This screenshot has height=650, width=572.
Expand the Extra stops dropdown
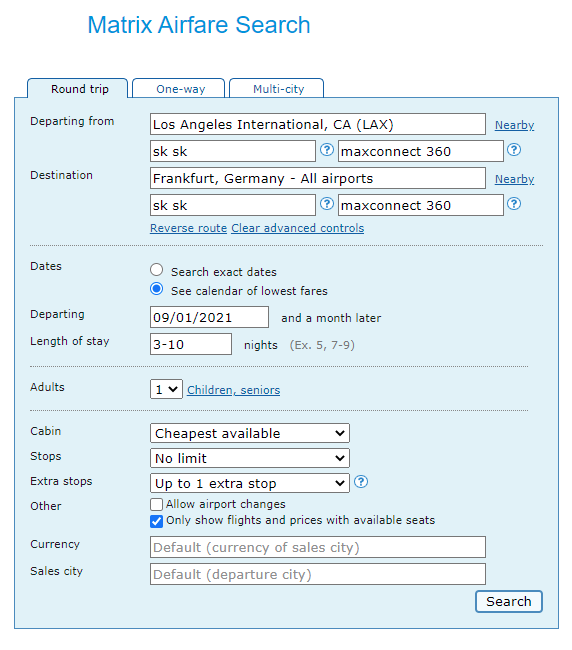[x=250, y=483]
